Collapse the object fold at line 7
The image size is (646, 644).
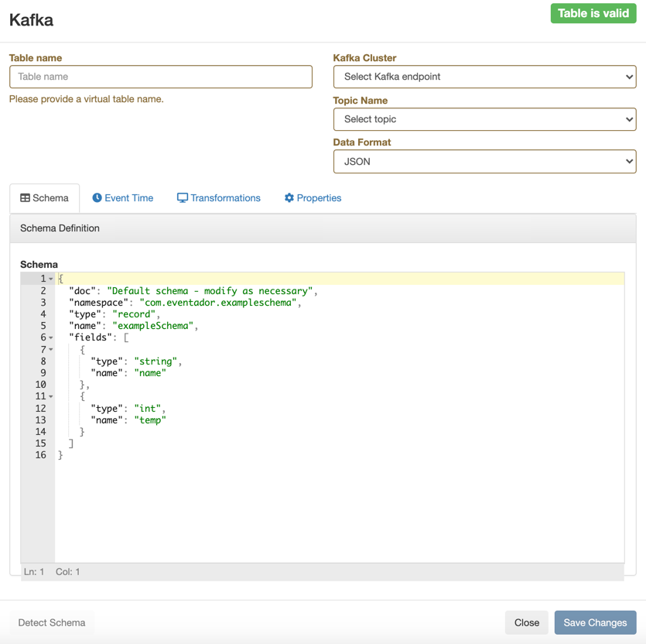pos(51,350)
